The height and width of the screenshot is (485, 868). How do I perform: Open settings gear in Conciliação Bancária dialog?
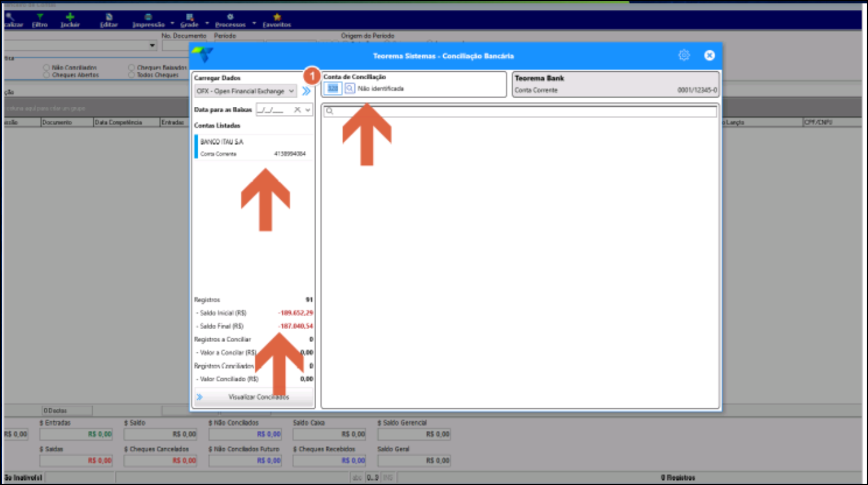pos(684,55)
